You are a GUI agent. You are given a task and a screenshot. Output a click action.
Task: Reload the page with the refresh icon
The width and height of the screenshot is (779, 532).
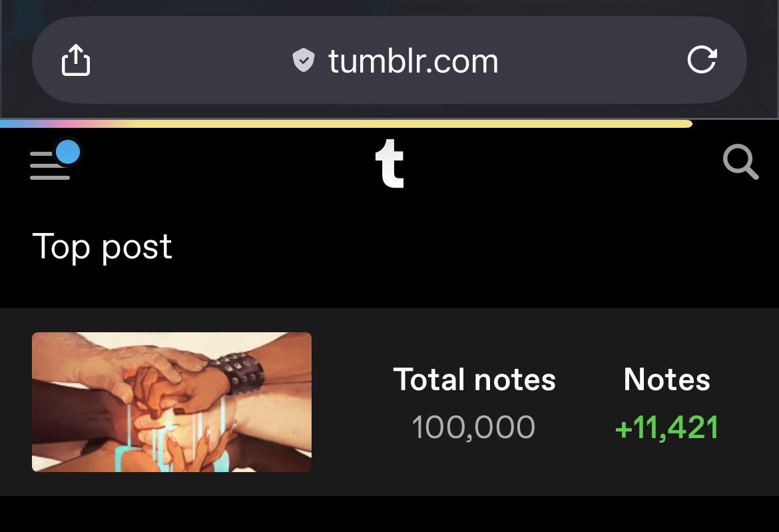click(x=702, y=60)
